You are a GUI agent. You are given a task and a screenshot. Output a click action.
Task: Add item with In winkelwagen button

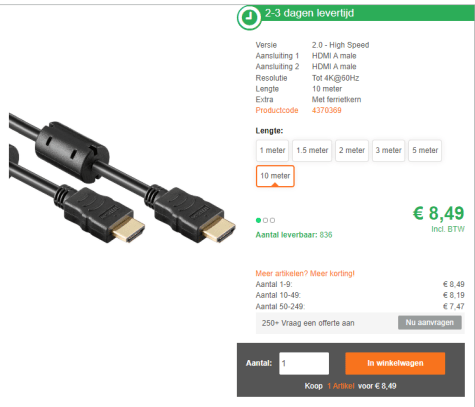point(395,363)
